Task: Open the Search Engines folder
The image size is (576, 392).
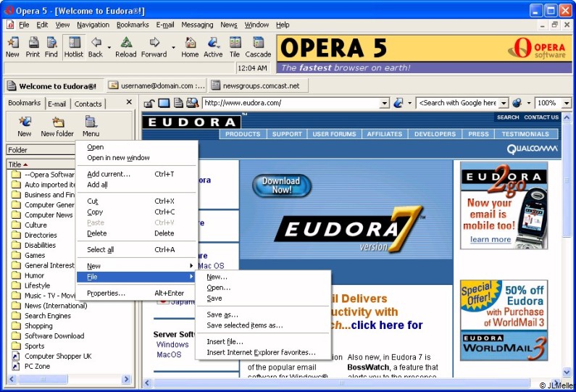Action: point(47,316)
